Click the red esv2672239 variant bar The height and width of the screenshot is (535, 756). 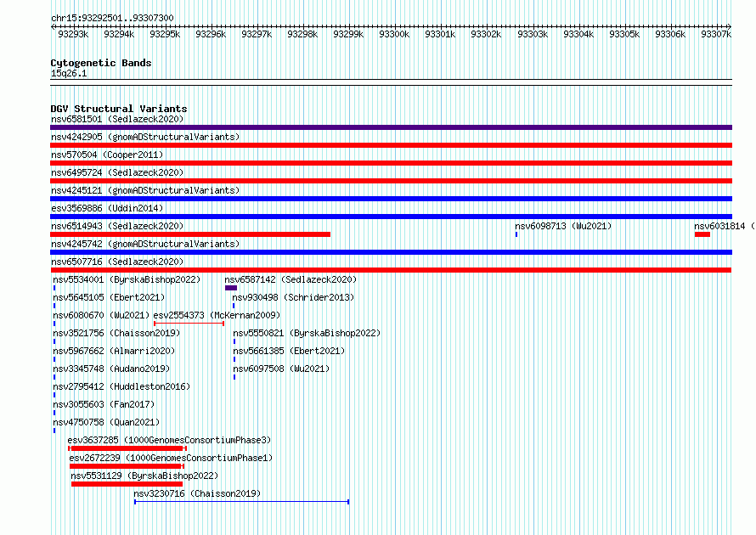coord(127,466)
